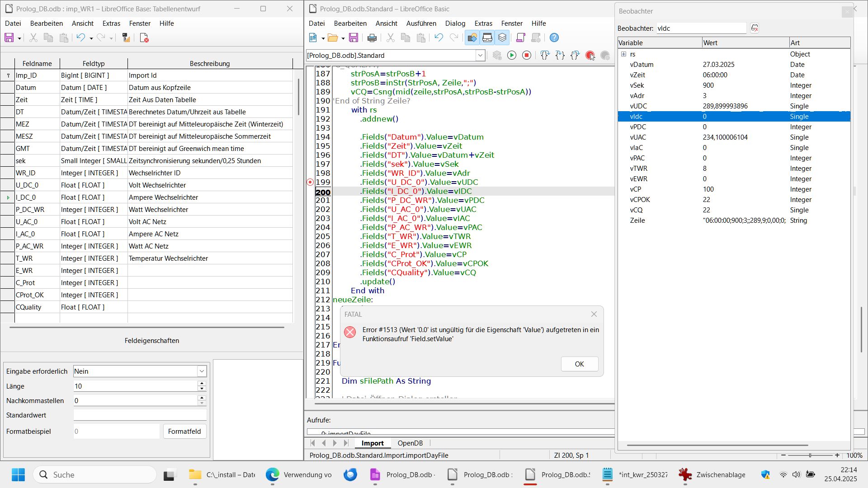
Task: Switch to C:\_install file explorer on taskbar
Action: click(222, 475)
